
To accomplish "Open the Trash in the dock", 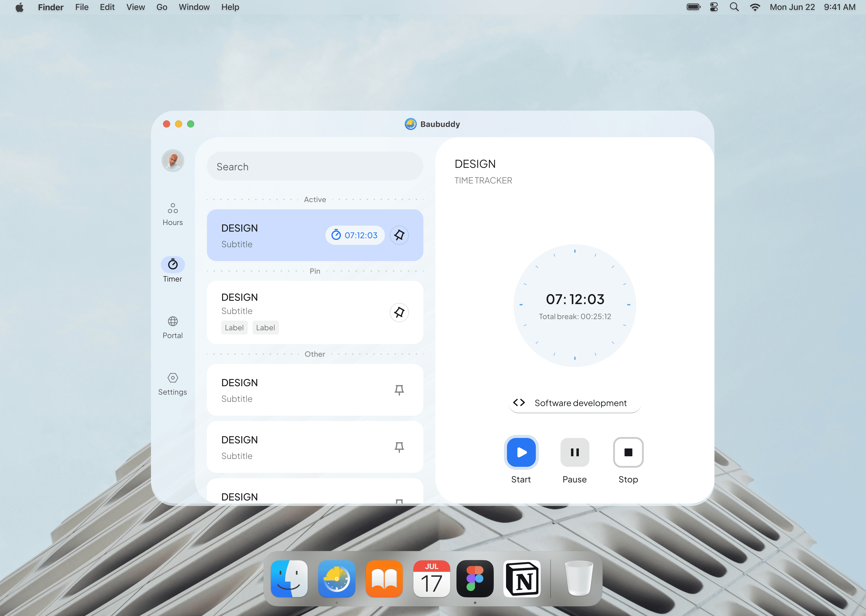I will coord(579,578).
